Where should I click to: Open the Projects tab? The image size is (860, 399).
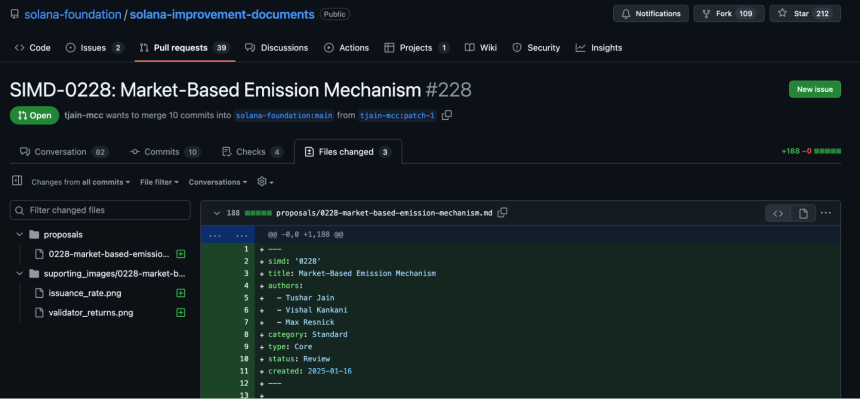click(x=417, y=48)
